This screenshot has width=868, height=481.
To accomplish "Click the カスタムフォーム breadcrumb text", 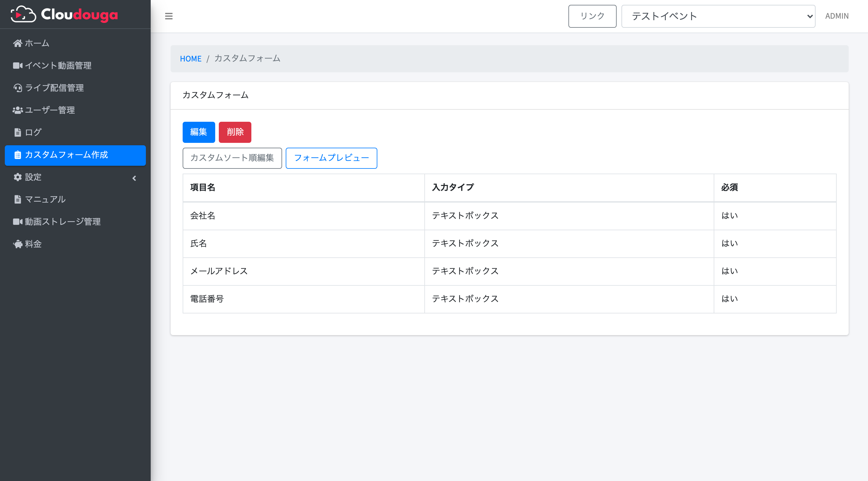I will coord(247,58).
